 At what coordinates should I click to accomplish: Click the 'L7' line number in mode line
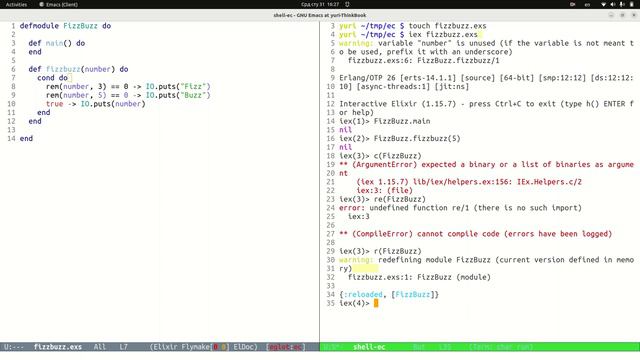[x=123, y=347]
